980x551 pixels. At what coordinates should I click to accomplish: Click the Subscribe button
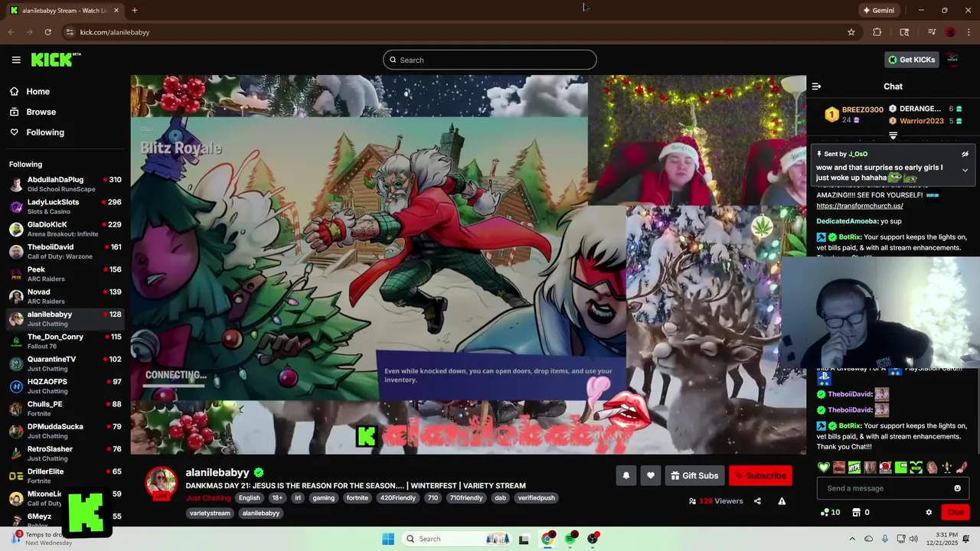click(x=760, y=475)
